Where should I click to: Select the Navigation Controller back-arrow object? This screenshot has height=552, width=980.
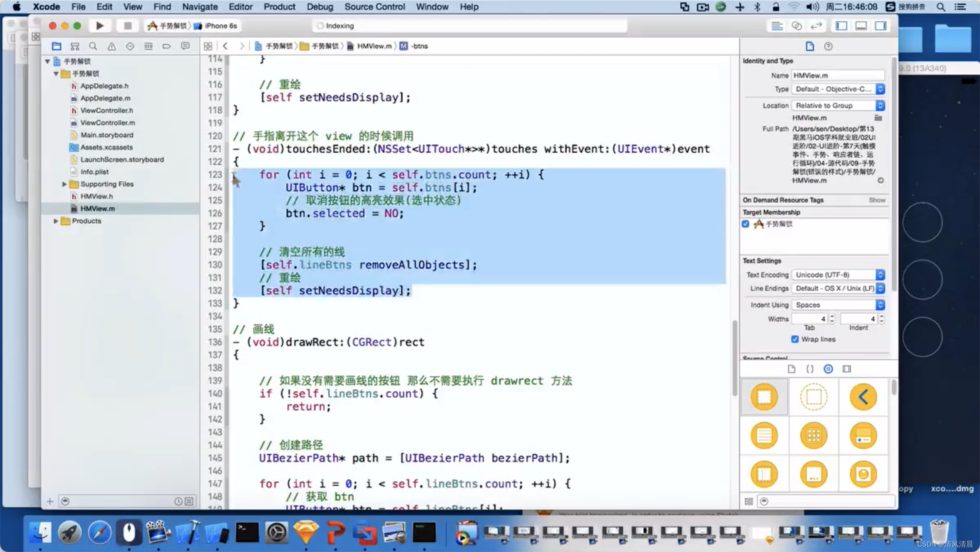click(x=863, y=397)
